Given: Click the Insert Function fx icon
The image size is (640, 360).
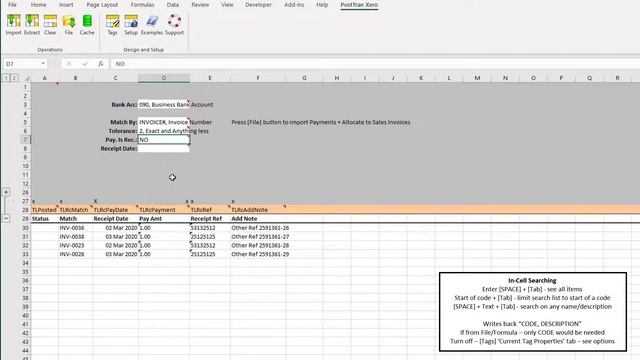Looking at the screenshot, I should click(x=100, y=64).
